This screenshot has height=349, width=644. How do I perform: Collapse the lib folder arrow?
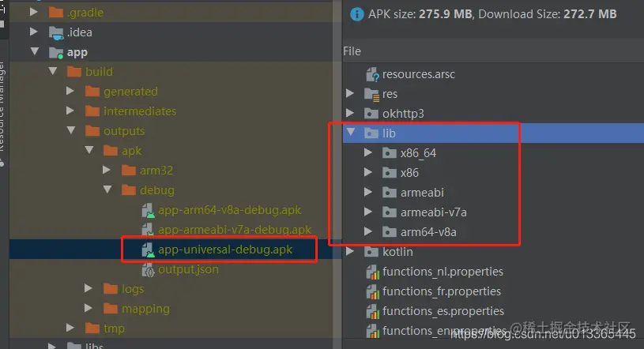pyautogui.click(x=351, y=132)
